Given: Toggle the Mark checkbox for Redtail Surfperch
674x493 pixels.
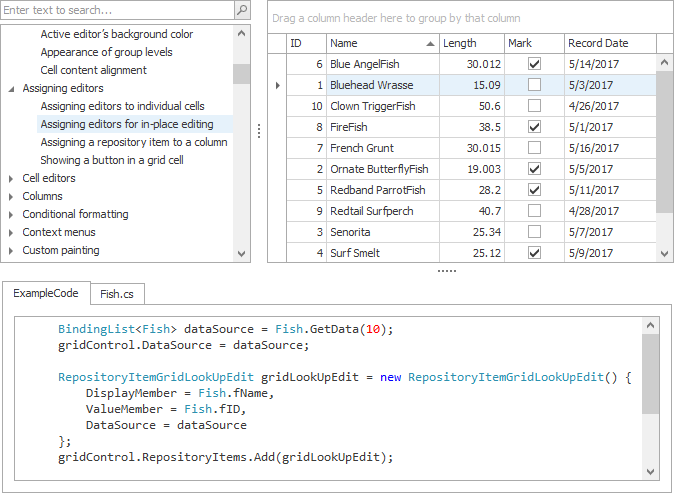Looking at the screenshot, I should coord(534,211).
